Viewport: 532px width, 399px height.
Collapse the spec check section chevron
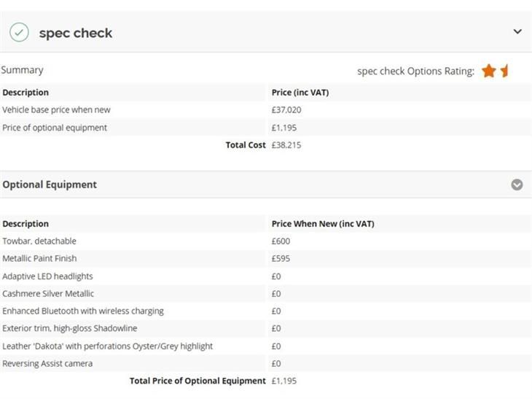517,31
